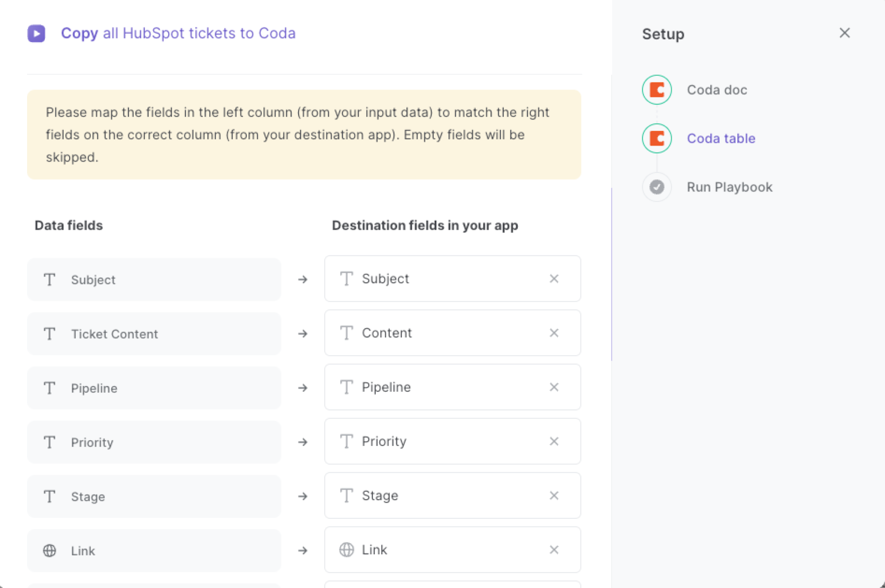
Task: Select the Ticket Content data field
Action: click(154, 334)
